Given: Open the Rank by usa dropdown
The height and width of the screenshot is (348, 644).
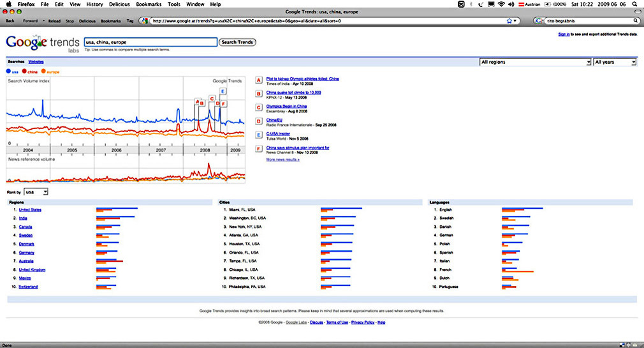Looking at the screenshot, I should pyautogui.click(x=36, y=192).
